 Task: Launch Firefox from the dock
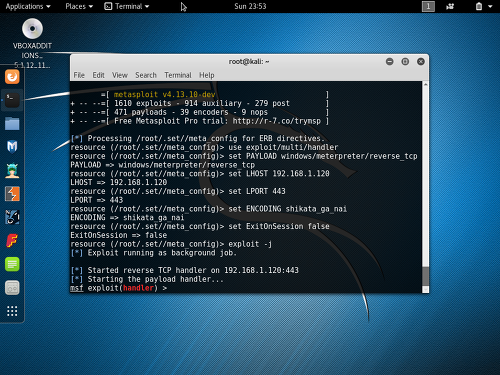point(12,77)
